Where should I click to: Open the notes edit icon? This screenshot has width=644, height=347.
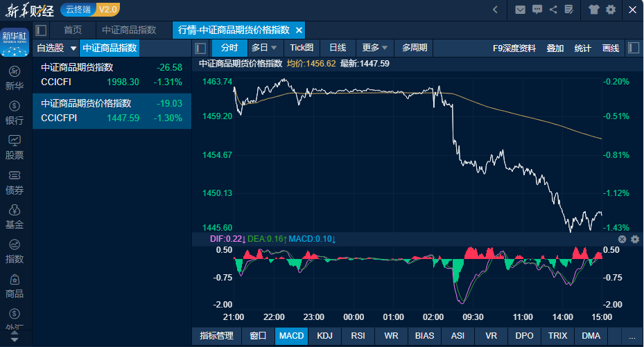[569, 10]
